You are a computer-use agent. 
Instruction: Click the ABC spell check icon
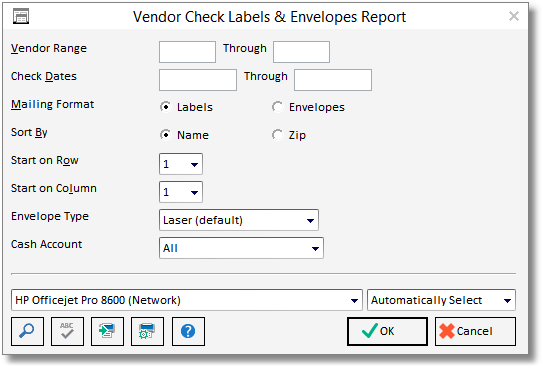67,331
